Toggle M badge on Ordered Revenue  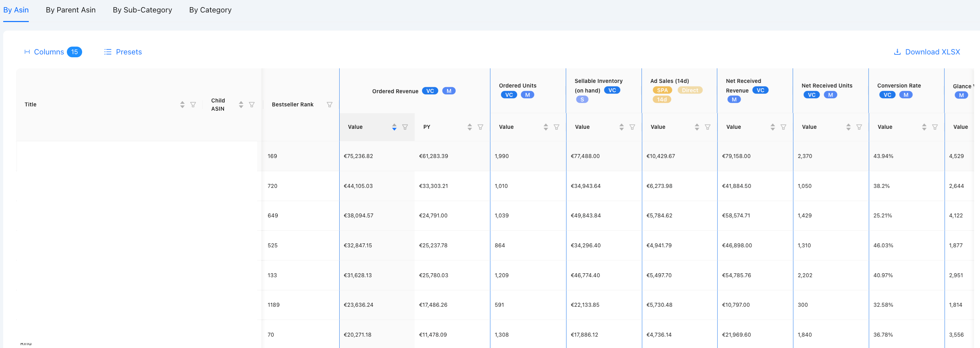448,91
